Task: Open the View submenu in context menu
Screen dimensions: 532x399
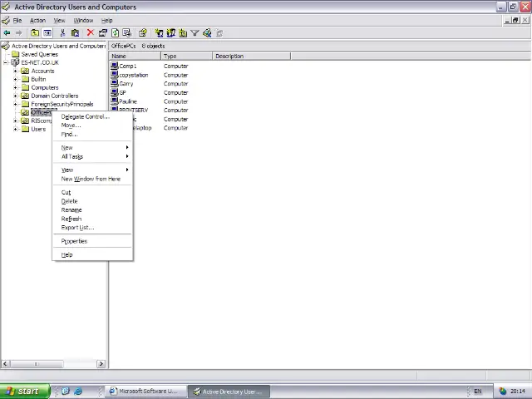Action: 92,170
